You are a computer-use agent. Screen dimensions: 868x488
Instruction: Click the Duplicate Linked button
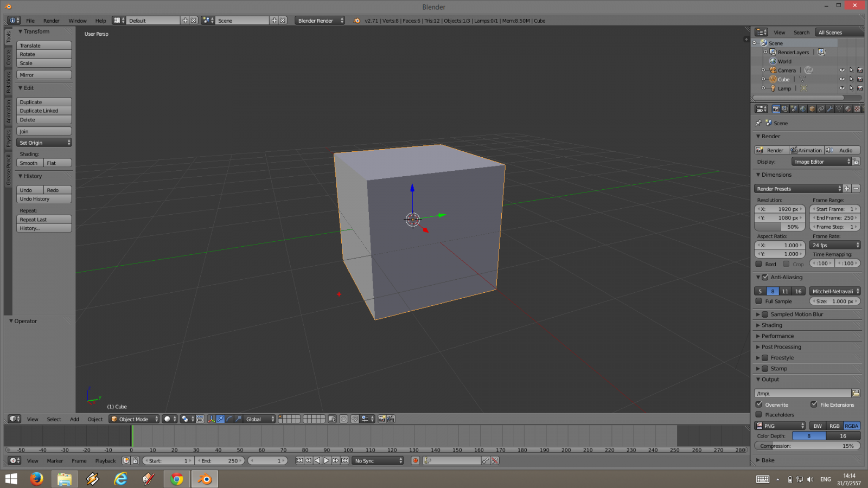tap(44, 111)
